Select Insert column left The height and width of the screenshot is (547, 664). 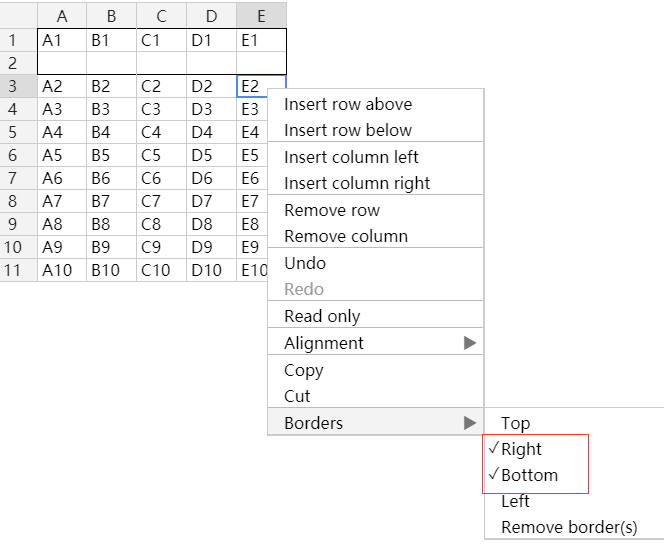(376, 157)
